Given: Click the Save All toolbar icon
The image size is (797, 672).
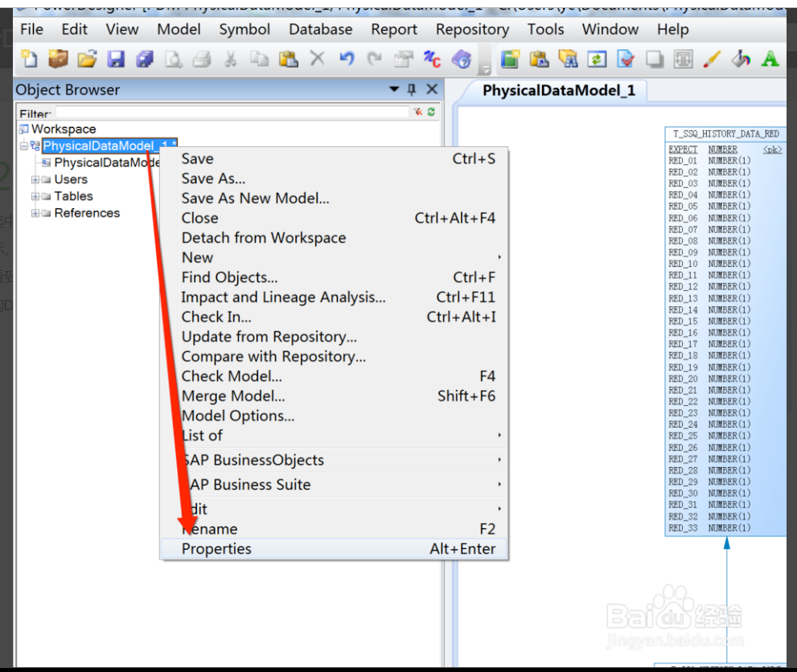Looking at the screenshot, I should tap(144, 59).
